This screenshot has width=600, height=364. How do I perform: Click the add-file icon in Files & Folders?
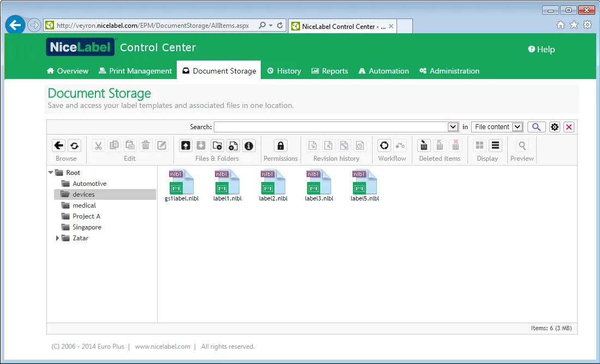pos(233,145)
